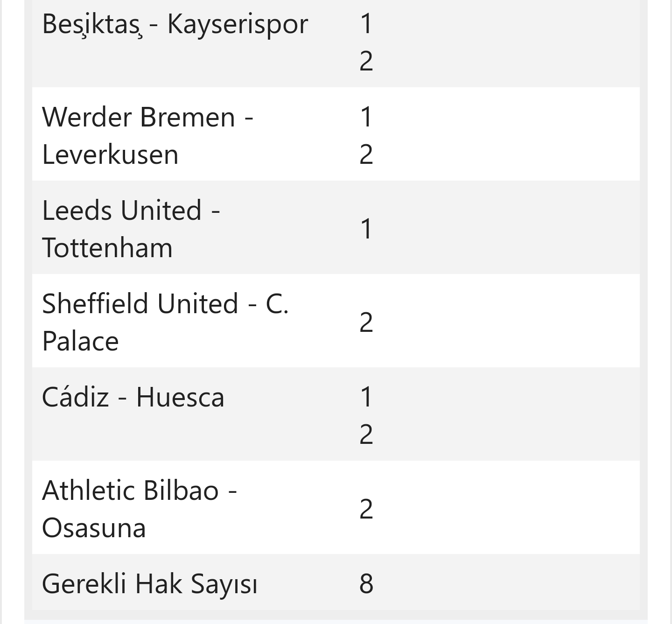Select the Werder Bremen - Leverkusen match text
The height and width of the screenshot is (624, 672).
point(147,135)
